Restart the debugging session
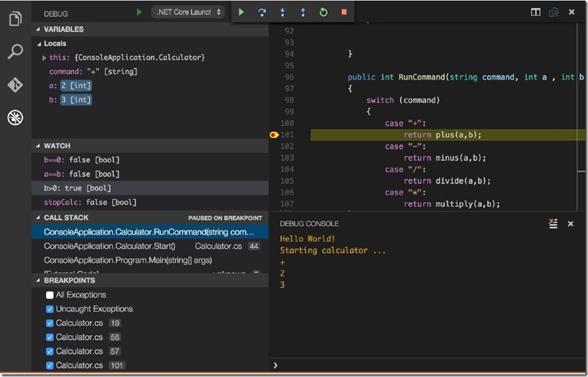The image size is (588, 377). pos(323,13)
